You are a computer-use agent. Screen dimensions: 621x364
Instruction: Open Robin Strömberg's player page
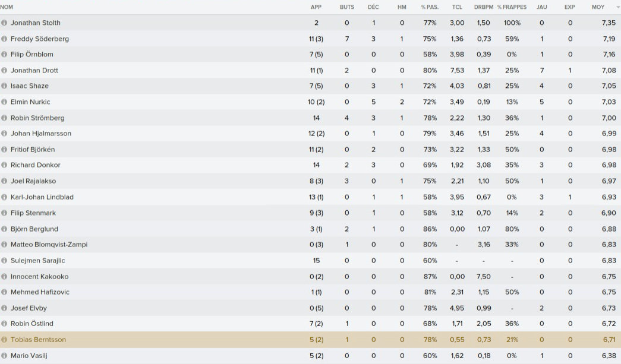coord(37,118)
